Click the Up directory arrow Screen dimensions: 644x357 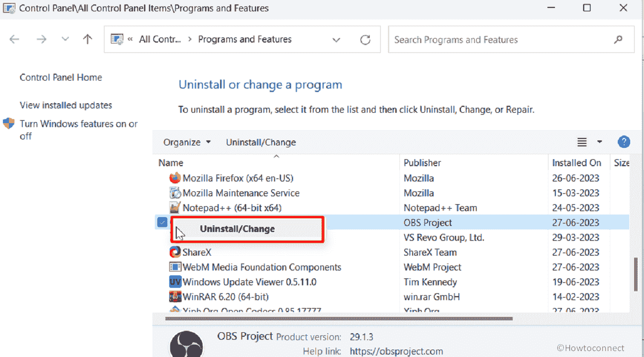pos(88,40)
